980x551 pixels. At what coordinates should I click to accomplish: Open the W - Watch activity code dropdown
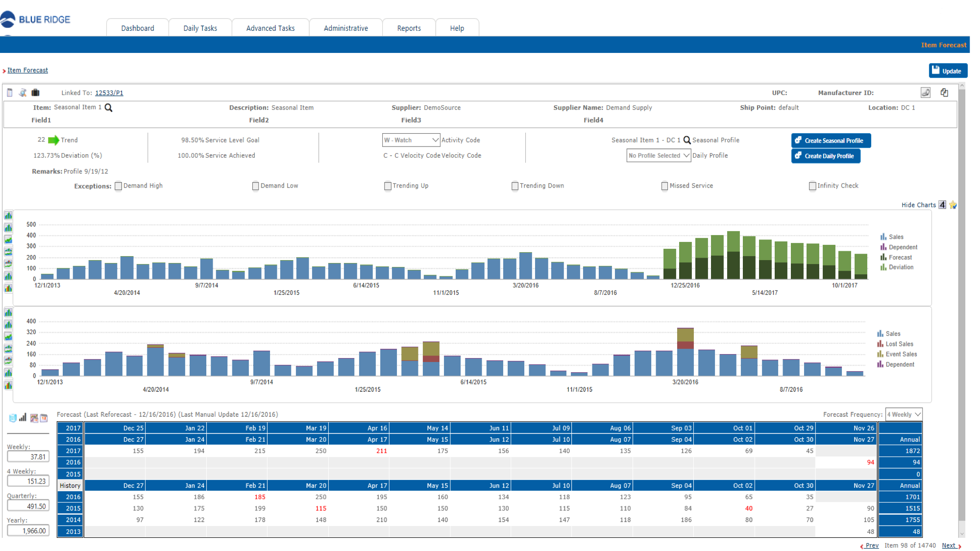point(411,140)
